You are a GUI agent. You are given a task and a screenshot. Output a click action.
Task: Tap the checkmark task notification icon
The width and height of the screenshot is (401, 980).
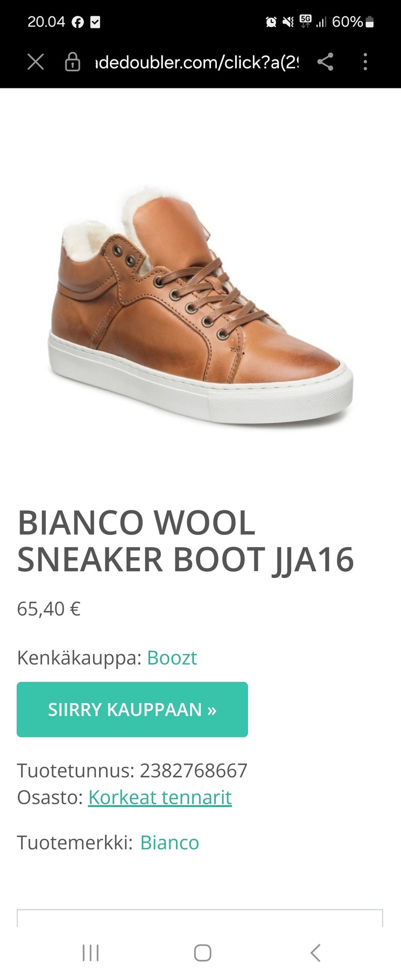coord(95,22)
